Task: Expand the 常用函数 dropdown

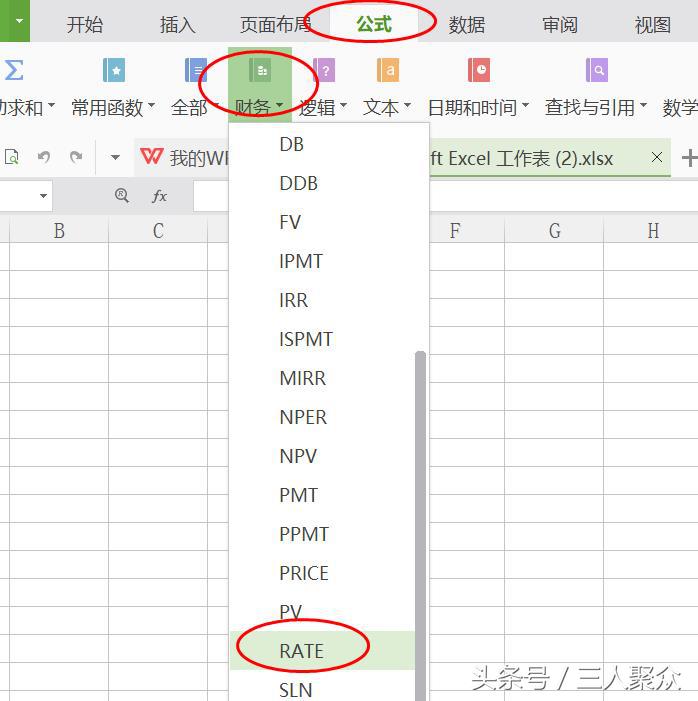Action: pyautogui.click(x=151, y=106)
